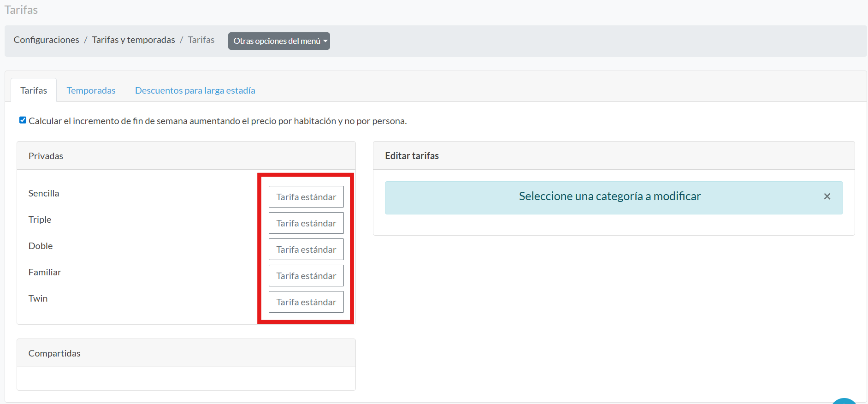Open the 'Otras opciones del menú' dropdown
The width and height of the screenshot is (868, 404).
[279, 41]
